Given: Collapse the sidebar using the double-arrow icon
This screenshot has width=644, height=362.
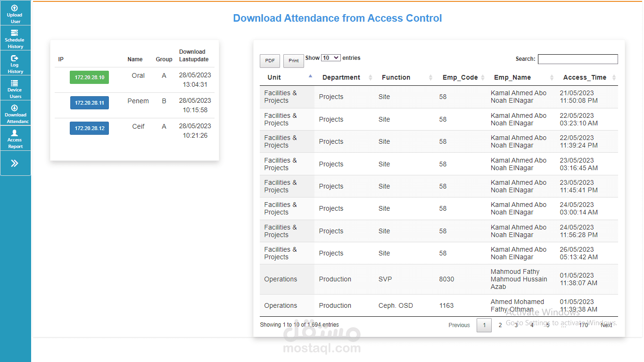Looking at the screenshot, I should pos(15,163).
